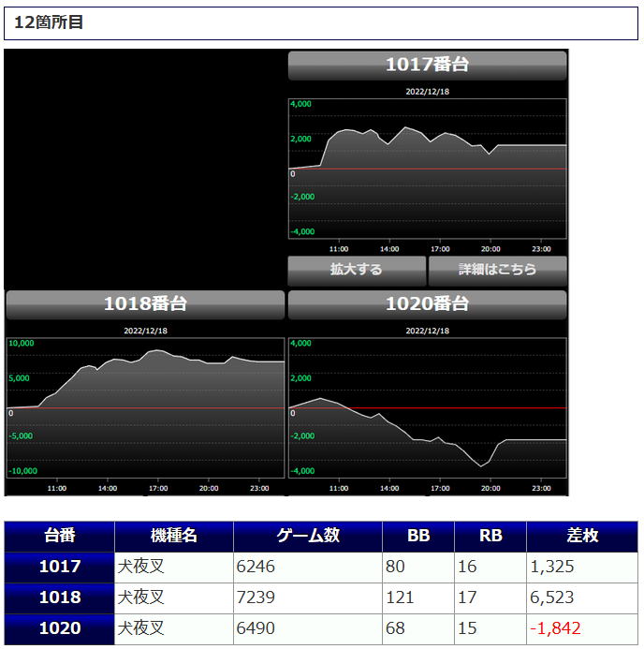The height and width of the screenshot is (649, 644).
Task: Click the 1017番台 slump graph
Action: click(x=427, y=169)
